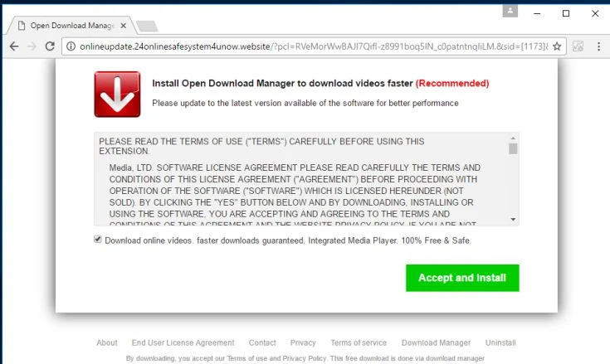Open the Download Manager footer link
This screenshot has height=364, width=610.
coord(436,342)
